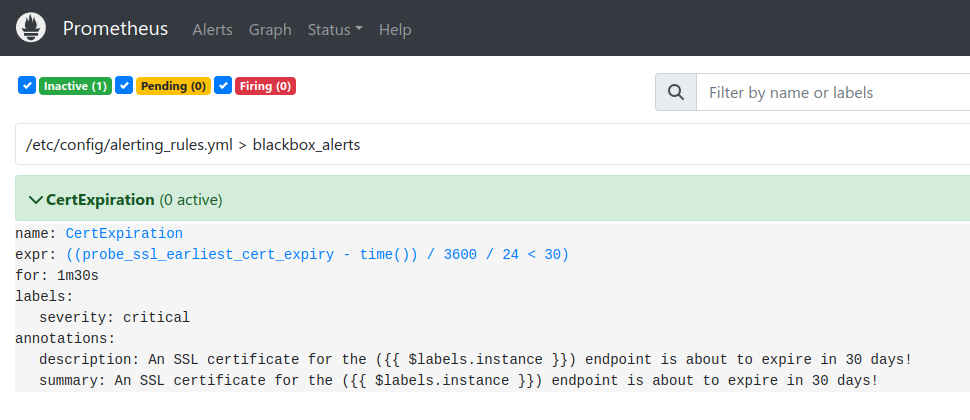Screen dimensions: 970x420
Task: Toggle the Pending alerts checkbox
Action: 124,86
